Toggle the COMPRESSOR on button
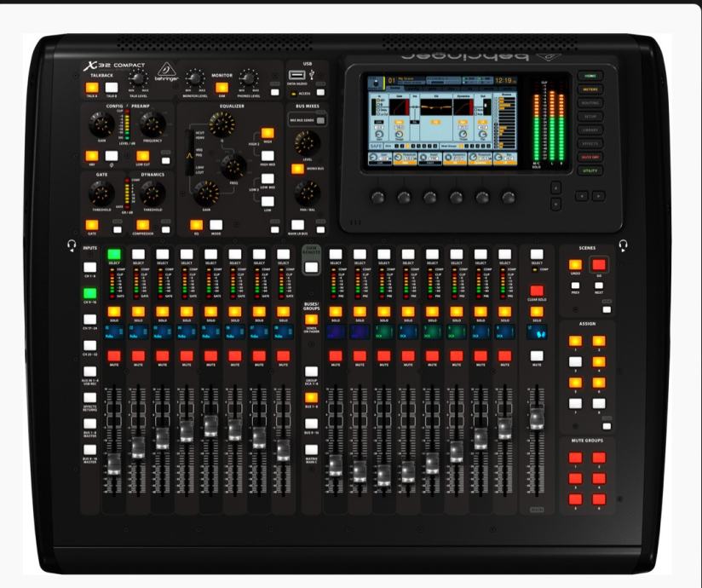Screen dimensions: 702x588 (143, 225)
